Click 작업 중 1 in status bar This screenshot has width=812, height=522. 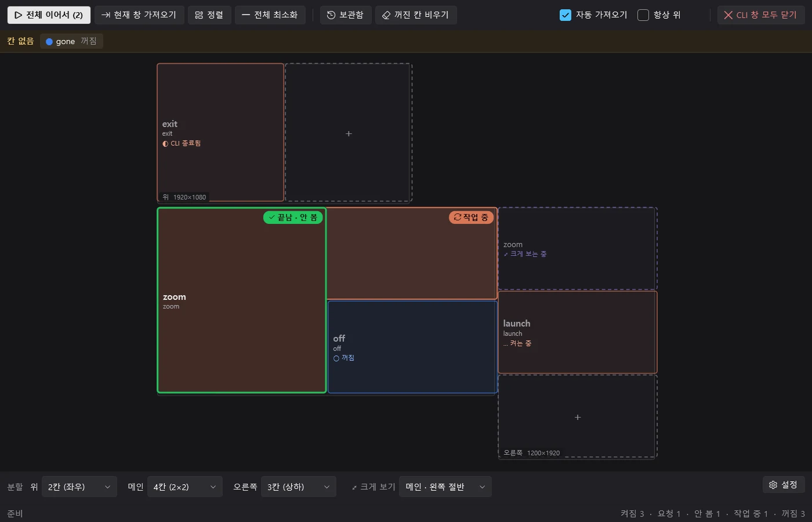751,514
